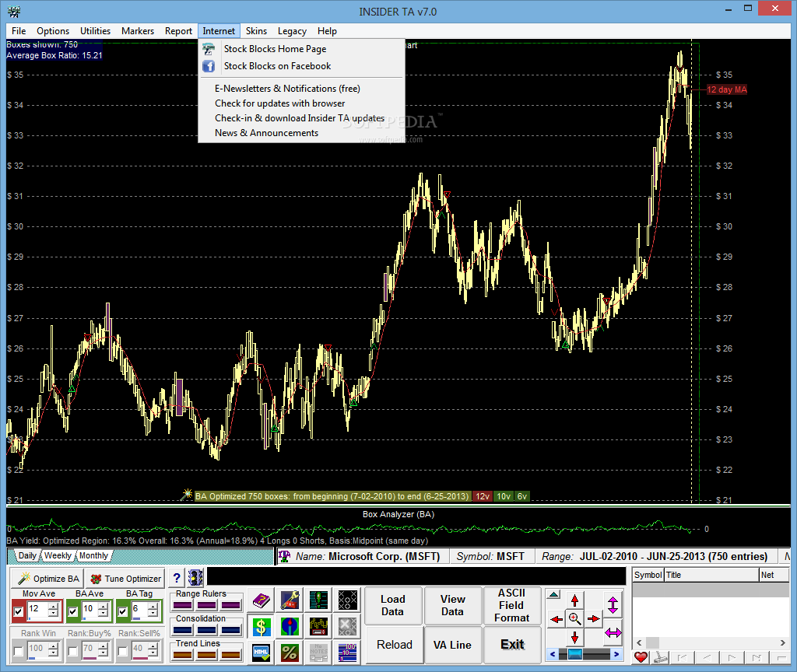Screen dimensions: 797x672
Task: Open the File menu
Action: 19,31
